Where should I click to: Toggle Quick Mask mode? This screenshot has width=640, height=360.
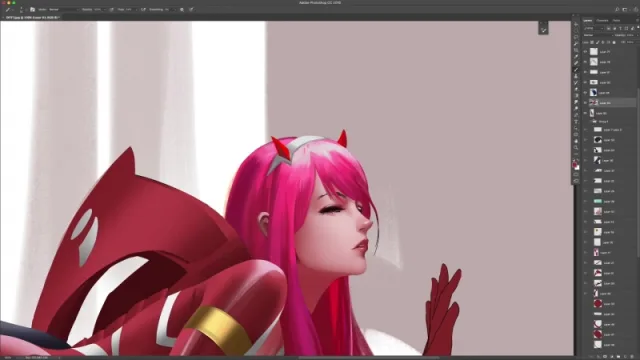(x=576, y=174)
